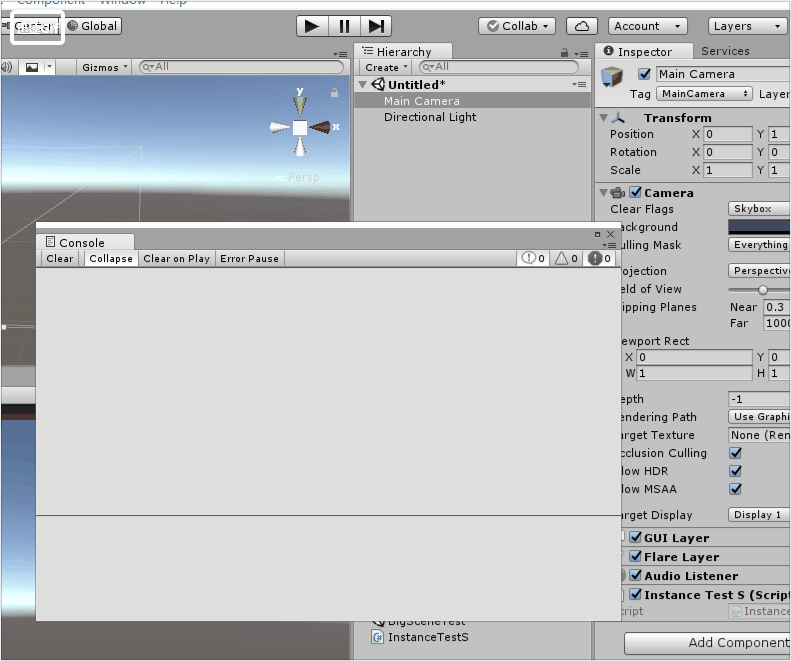Open the Gizmos dropdown
791x661 pixels.
click(104, 67)
